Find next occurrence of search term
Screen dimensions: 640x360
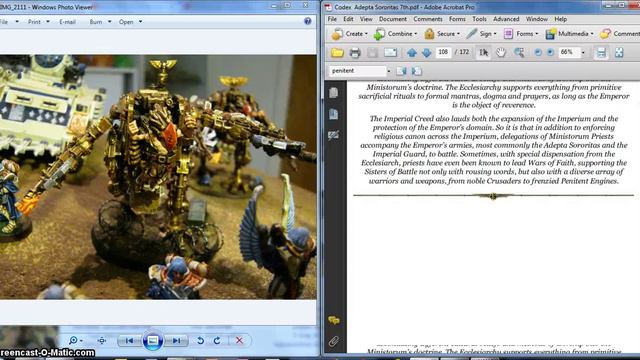(416, 71)
